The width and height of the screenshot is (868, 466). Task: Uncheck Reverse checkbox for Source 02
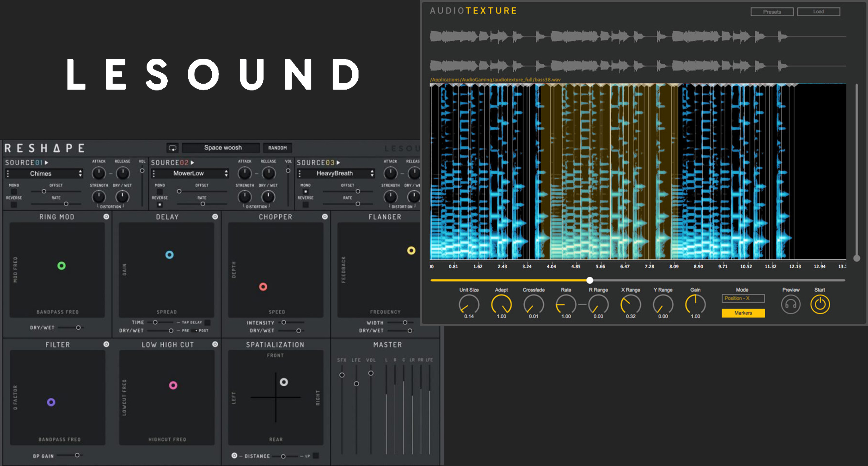(x=160, y=204)
